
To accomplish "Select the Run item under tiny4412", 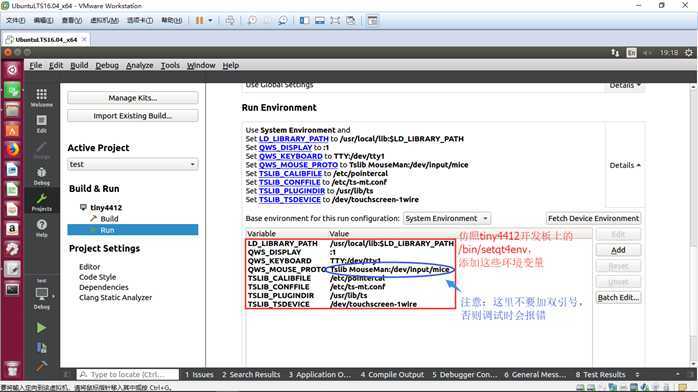I will (x=133, y=230).
